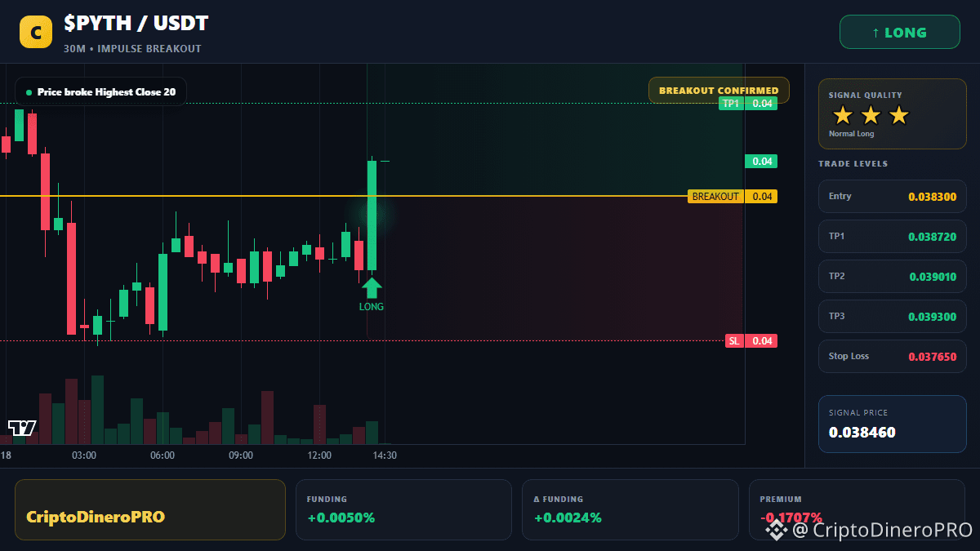The height and width of the screenshot is (551, 980).
Task: Click the Funding +0.0050% card
Action: click(x=403, y=509)
